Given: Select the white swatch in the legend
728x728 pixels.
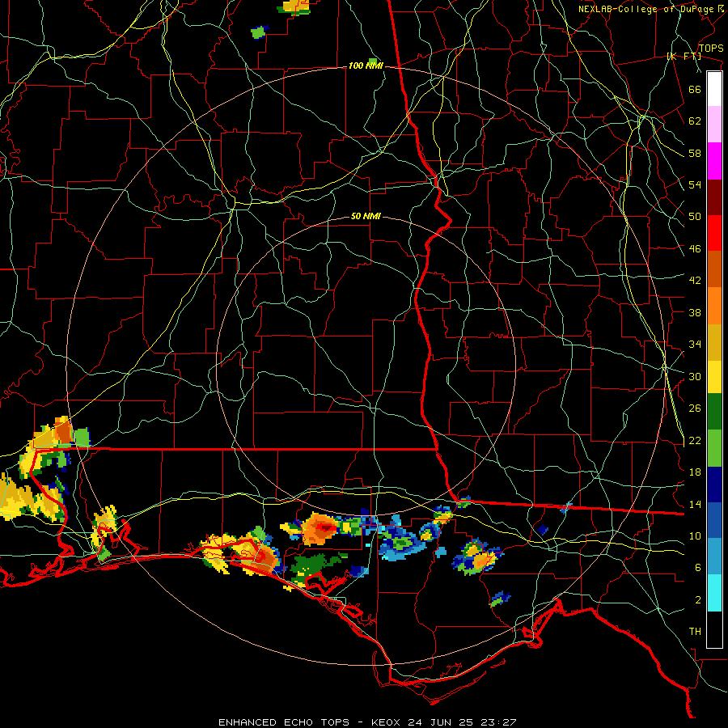Looking at the screenshot, I should [714, 89].
